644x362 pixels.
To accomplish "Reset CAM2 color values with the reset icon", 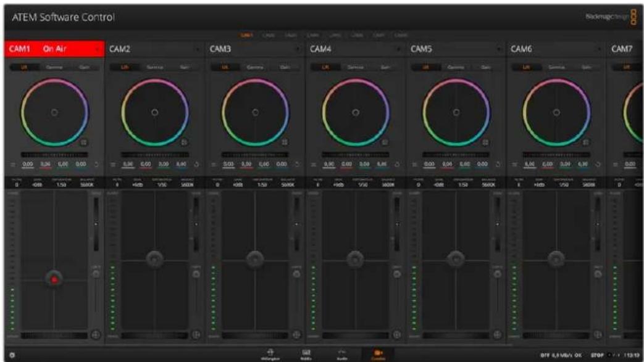I will pos(197,164).
